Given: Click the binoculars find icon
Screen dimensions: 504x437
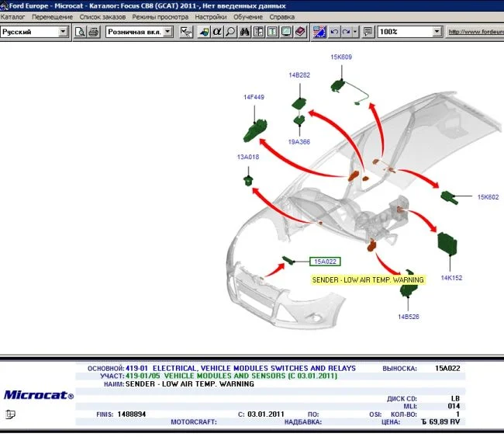Looking at the screenshot, I should pos(244,32).
